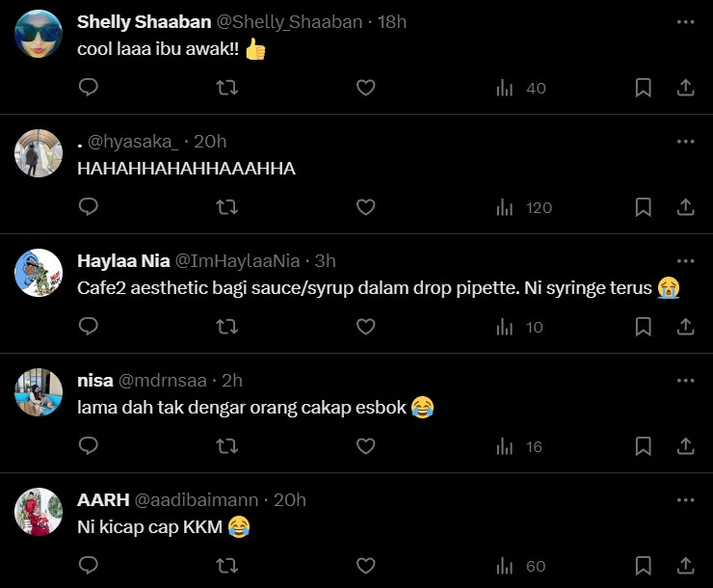Image resolution: width=713 pixels, height=588 pixels.
Task: Bookmark nisa's tweet about esbok
Action: (x=644, y=446)
